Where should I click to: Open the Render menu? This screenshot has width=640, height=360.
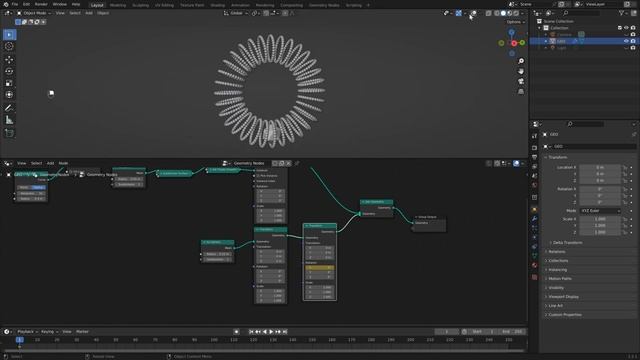41,4
